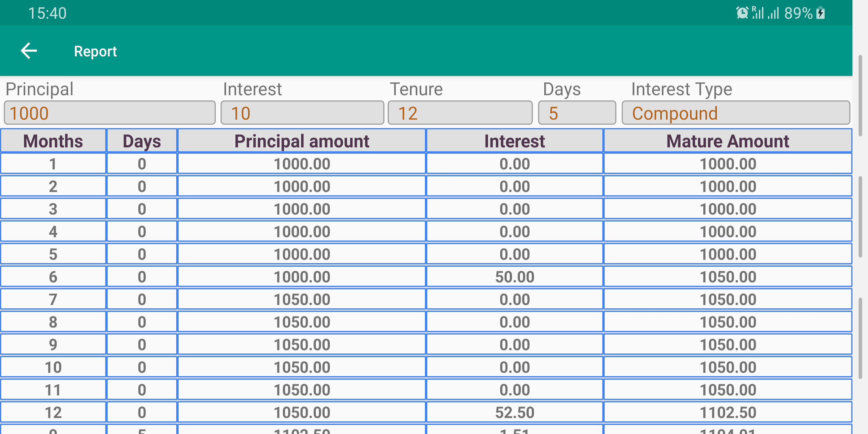Click the Principal amount column header
The height and width of the screenshot is (434, 868).
pyautogui.click(x=302, y=141)
